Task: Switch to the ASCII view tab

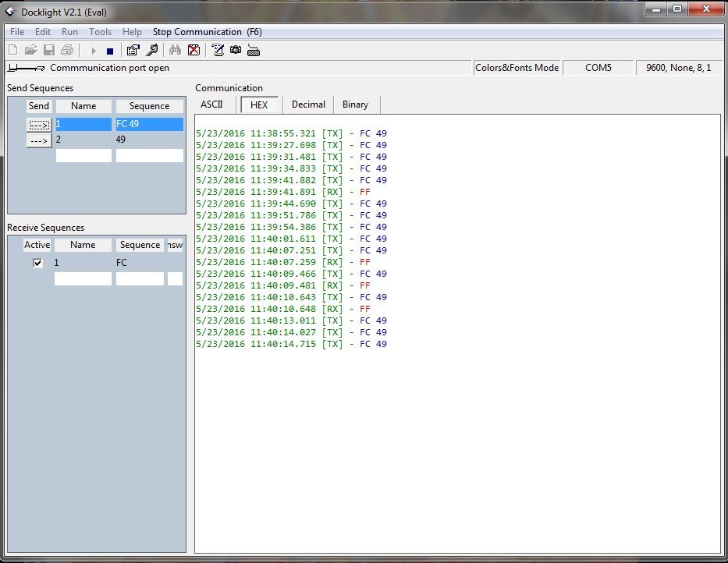Action: [213, 104]
